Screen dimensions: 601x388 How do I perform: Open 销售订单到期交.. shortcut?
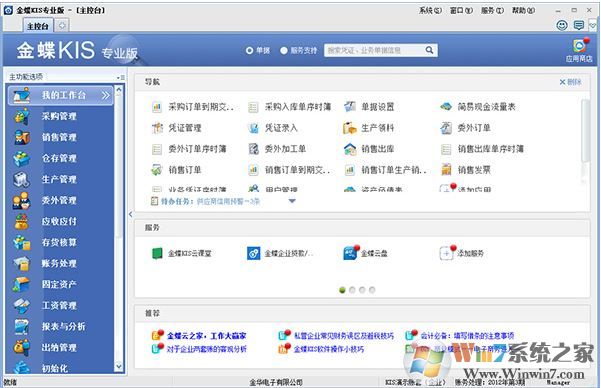point(289,170)
